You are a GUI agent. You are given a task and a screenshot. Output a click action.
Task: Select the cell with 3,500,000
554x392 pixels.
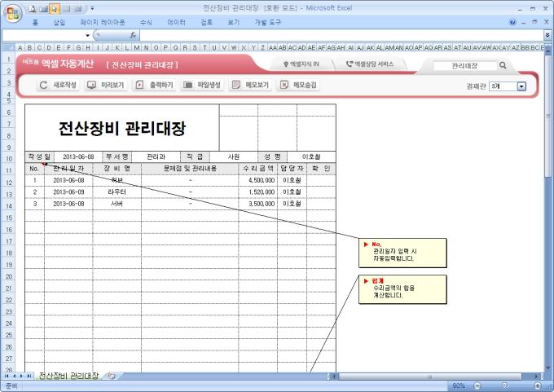tap(258, 204)
